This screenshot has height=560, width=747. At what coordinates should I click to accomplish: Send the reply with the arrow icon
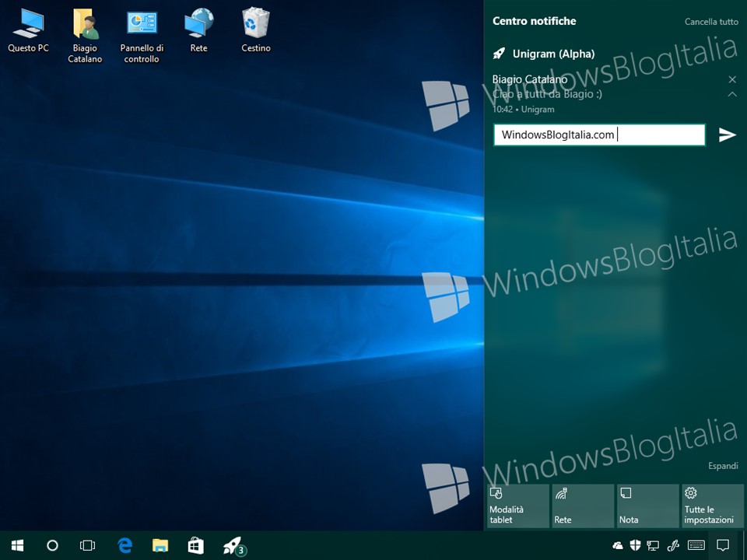click(727, 135)
